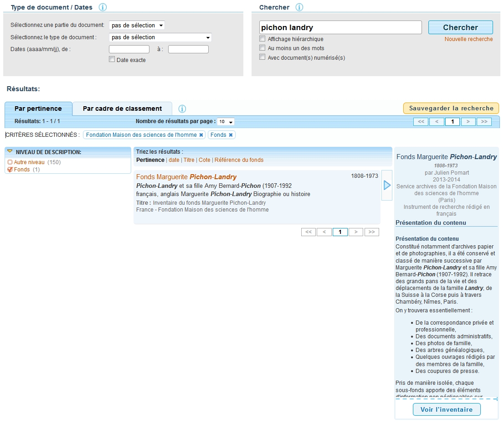
Task: Click blue arrow beside search result
Action: (x=387, y=185)
